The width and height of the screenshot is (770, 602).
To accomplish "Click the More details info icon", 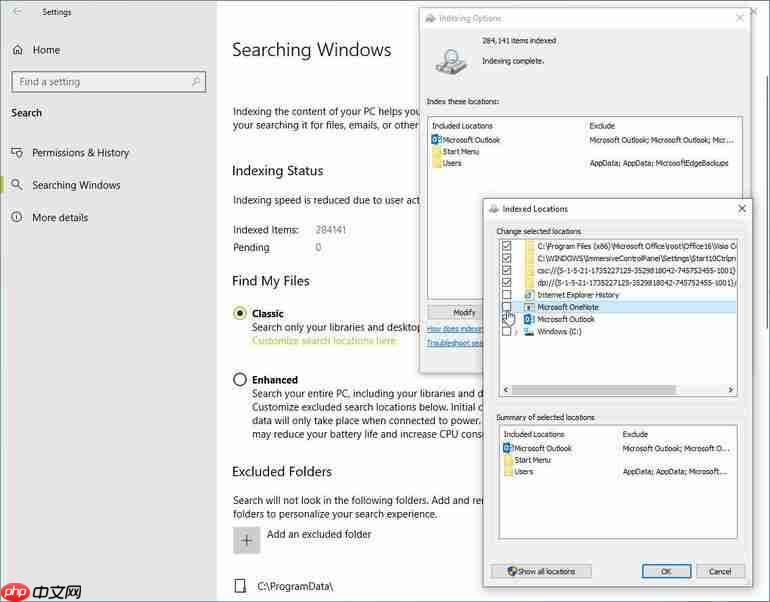I will [x=17, y=217].
